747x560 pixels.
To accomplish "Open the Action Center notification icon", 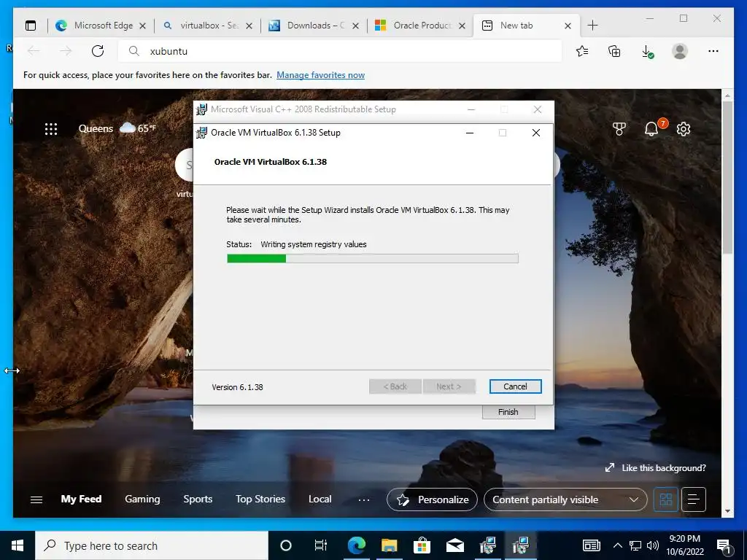I will [724, 546].
